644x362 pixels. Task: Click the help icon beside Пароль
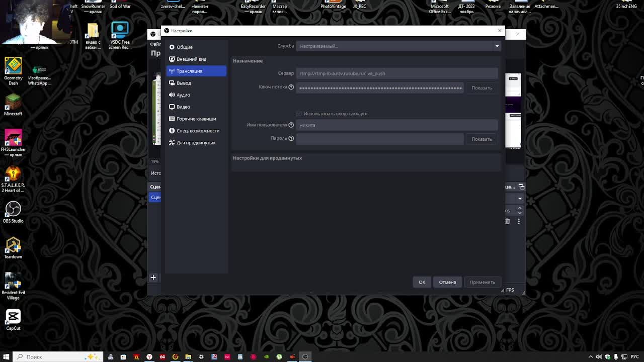click(x=291, y=138)
